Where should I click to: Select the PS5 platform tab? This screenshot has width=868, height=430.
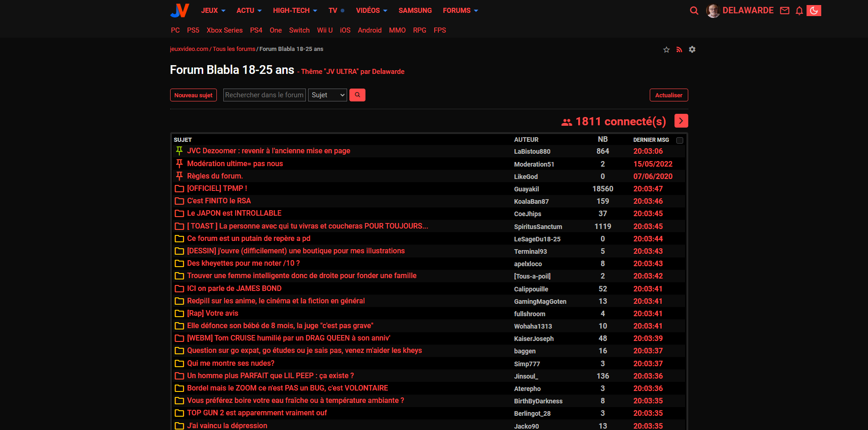coord(193,30)
